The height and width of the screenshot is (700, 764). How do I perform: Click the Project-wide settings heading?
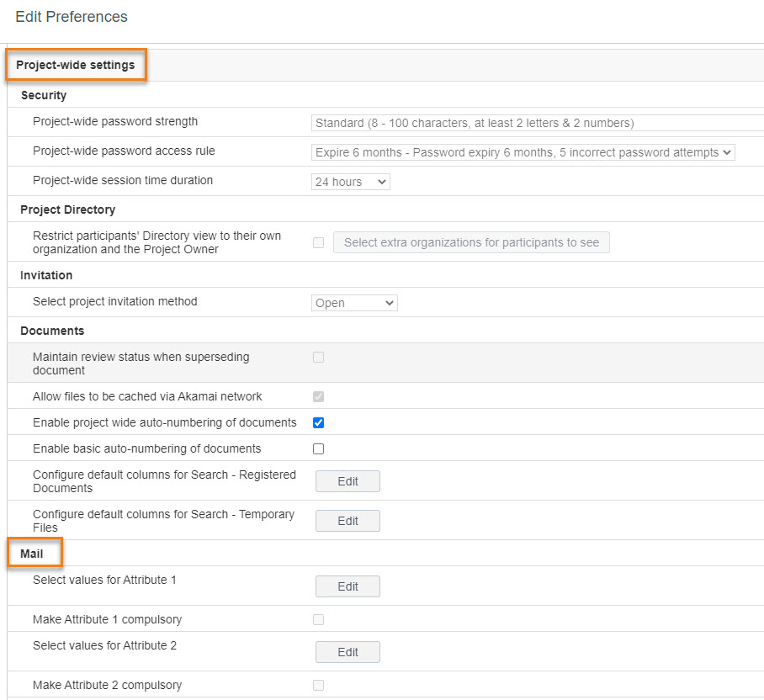(x=76, y=65)
